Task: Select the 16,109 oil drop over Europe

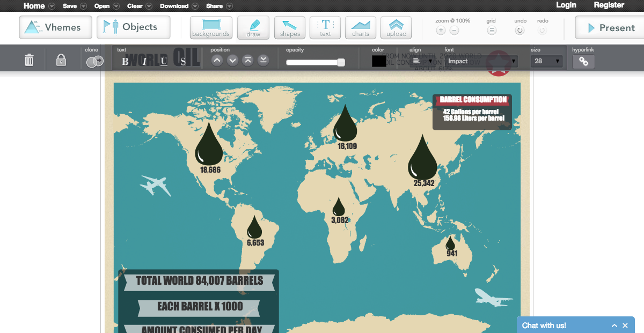Action: tap(345, 123)
